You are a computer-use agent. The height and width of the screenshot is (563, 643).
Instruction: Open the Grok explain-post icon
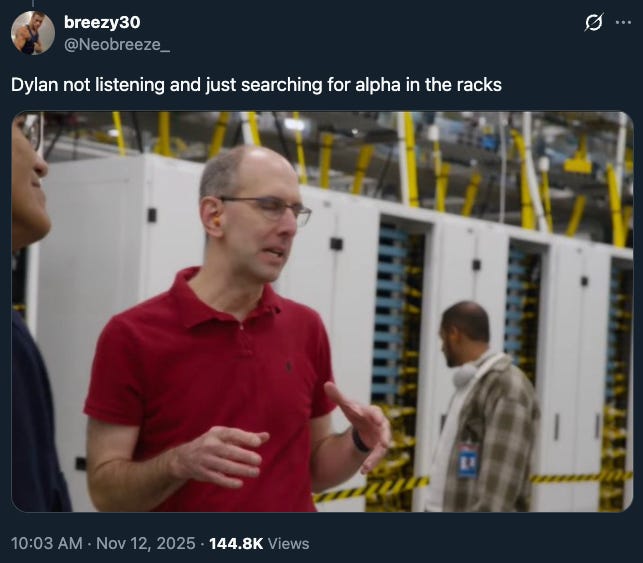[x=593, y=22]
